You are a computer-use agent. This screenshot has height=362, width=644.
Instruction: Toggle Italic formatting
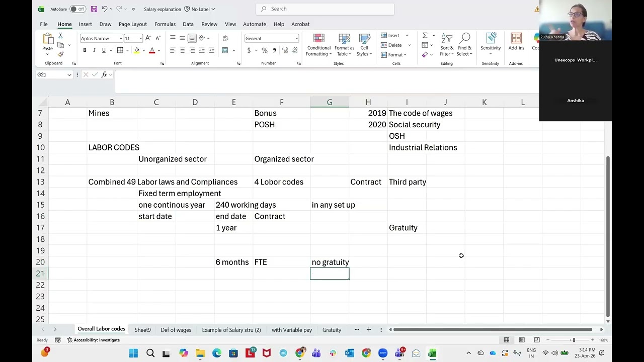coord(94,50)
